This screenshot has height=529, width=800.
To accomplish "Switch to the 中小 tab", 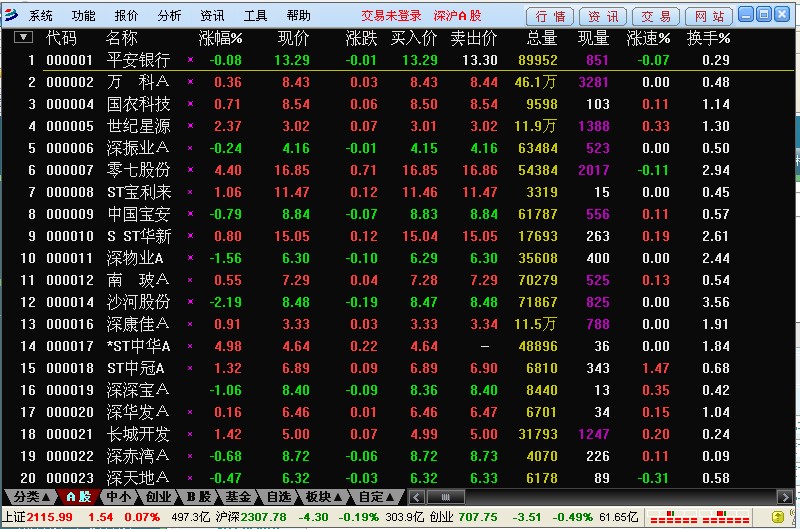I will 118,497.
